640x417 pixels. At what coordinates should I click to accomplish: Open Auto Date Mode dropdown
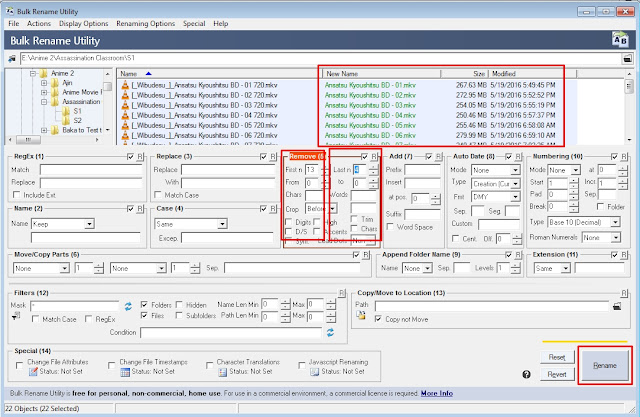(496, 170)
